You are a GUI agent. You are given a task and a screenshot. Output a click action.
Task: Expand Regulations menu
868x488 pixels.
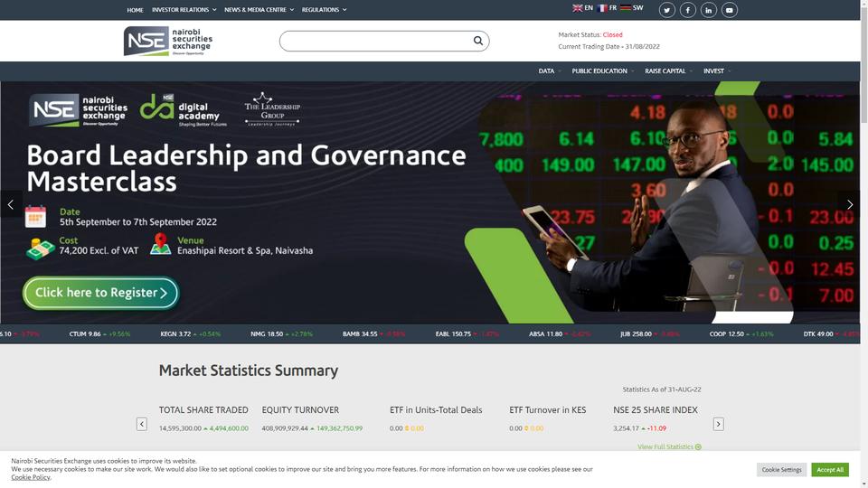click(324, 9)
